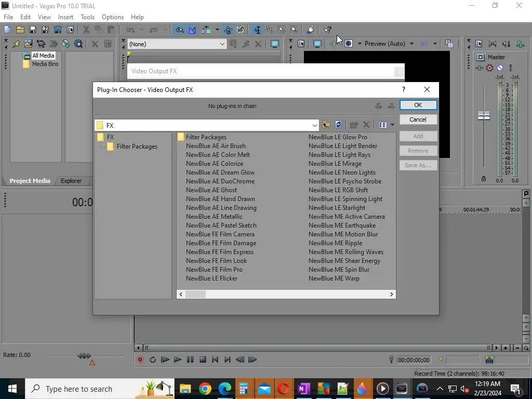The width and height of the screenshot is (532, 399).
Task: Open Project Video Properties in preview toolbar
Action: point(301,44)
